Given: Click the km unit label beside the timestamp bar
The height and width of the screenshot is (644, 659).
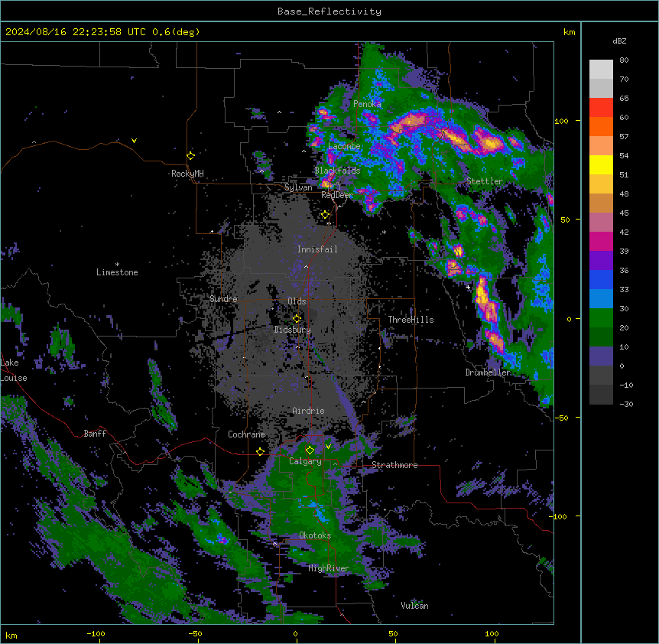Looking at the screenshot, I should click(569, 32).
